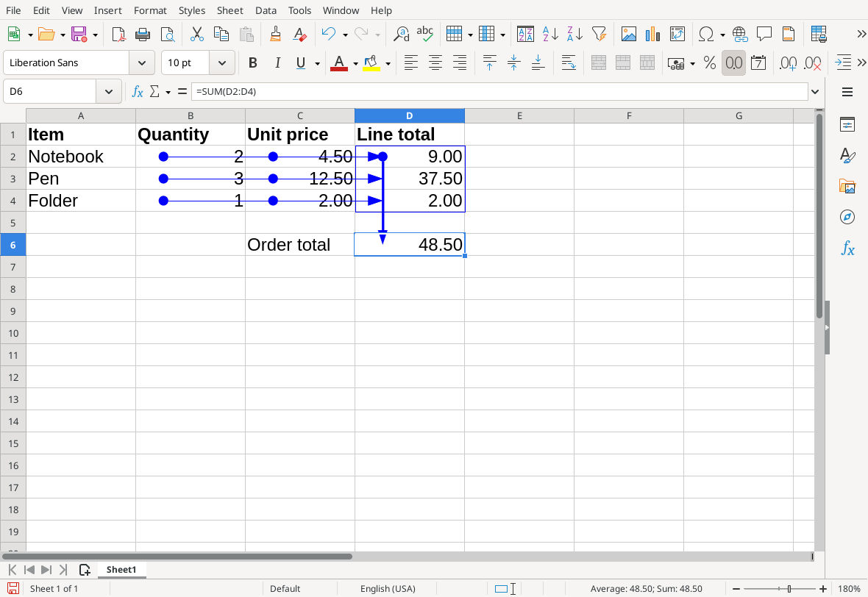Sort ascending A to Z
The height and width of the screenshot is (597, 868).
pos(550,35)
